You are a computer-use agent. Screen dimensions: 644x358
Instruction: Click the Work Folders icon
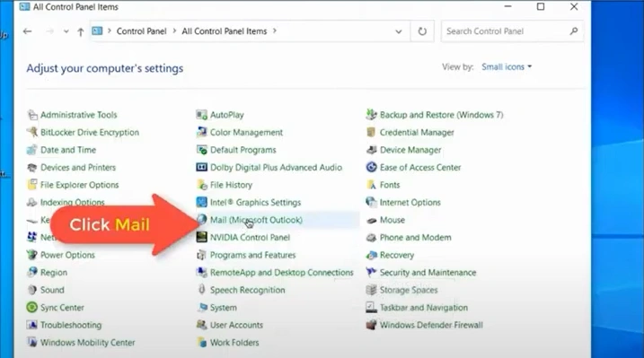(202, 343)
